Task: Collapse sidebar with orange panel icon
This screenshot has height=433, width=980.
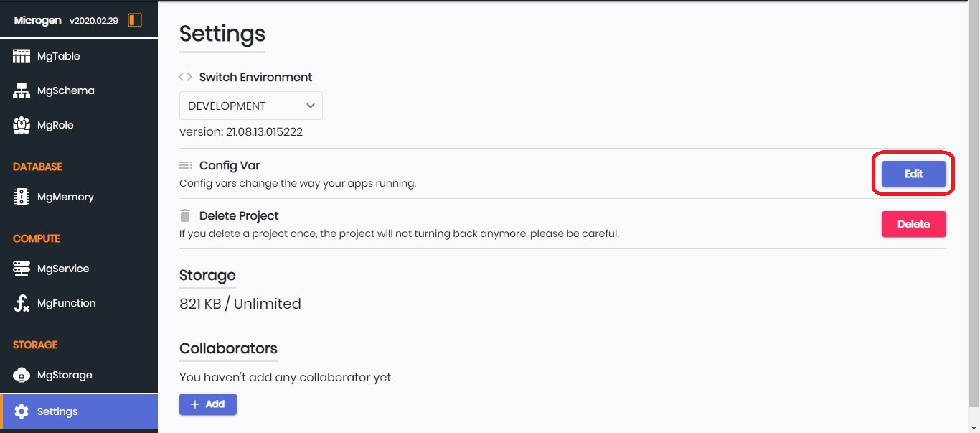Action: click(x=135, y=20)
